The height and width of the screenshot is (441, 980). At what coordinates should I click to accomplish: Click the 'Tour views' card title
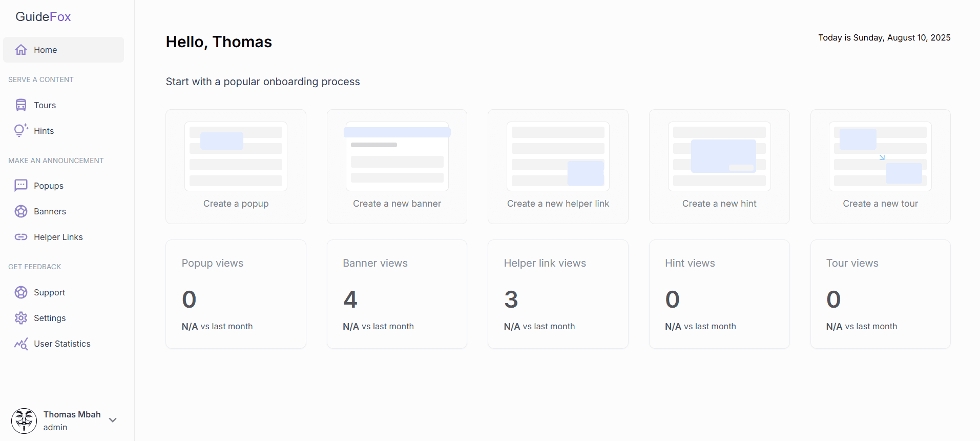pyautogui.click(x=852, y=263)
